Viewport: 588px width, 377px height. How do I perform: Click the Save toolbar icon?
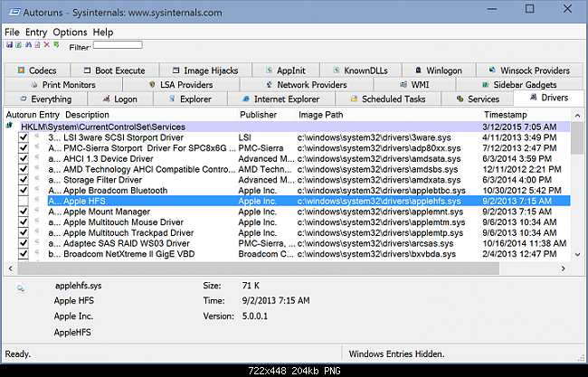click(9, 44)
